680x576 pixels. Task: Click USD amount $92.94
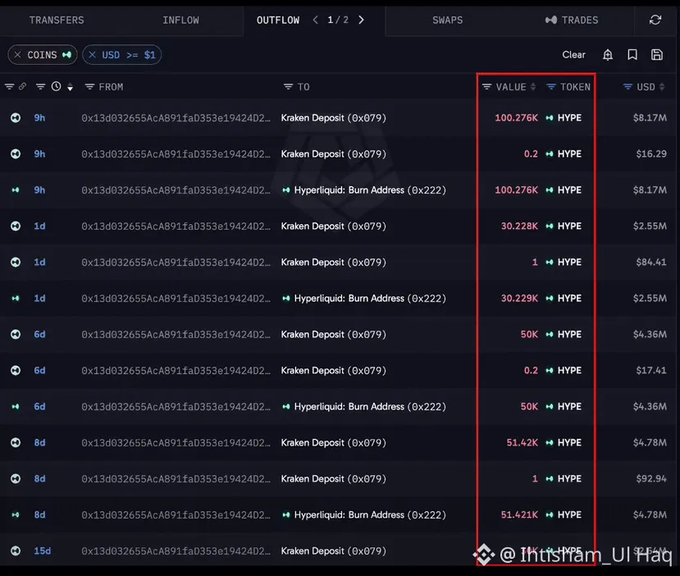(x=651, y=479)
